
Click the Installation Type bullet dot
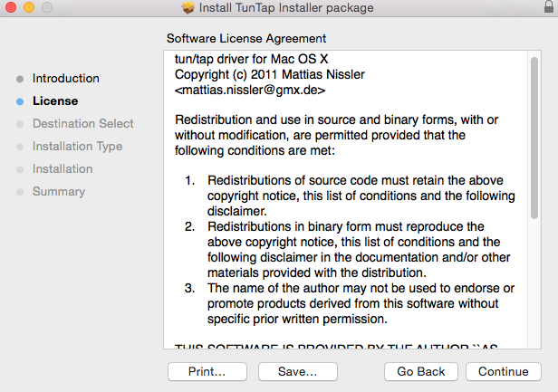(20, 147)
